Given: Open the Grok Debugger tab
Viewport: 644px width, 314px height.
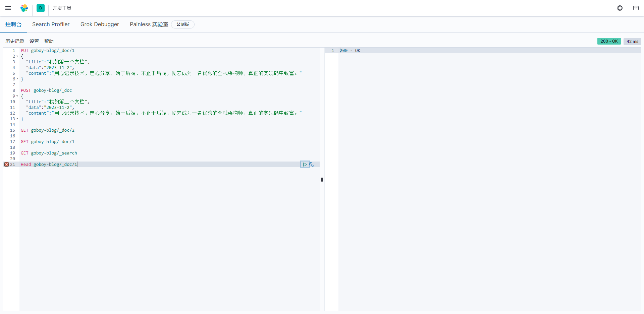Looking at the screenshot, I should (100, 24).
